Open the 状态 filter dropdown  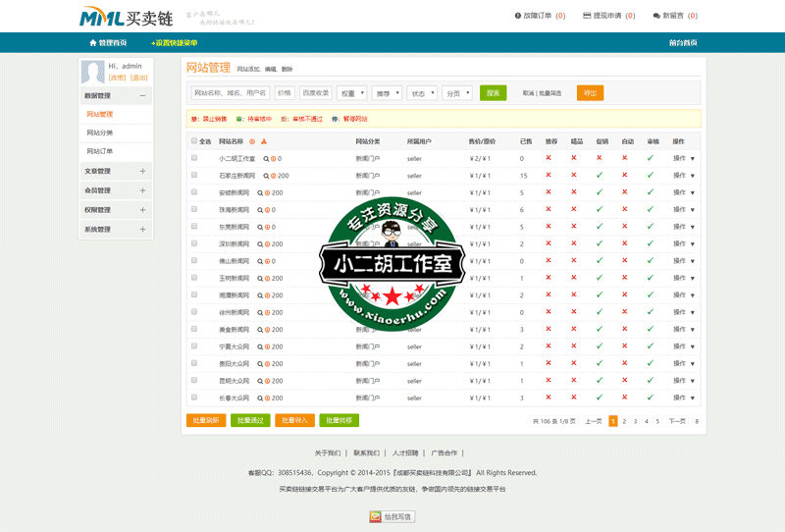(x=422, y=93)
